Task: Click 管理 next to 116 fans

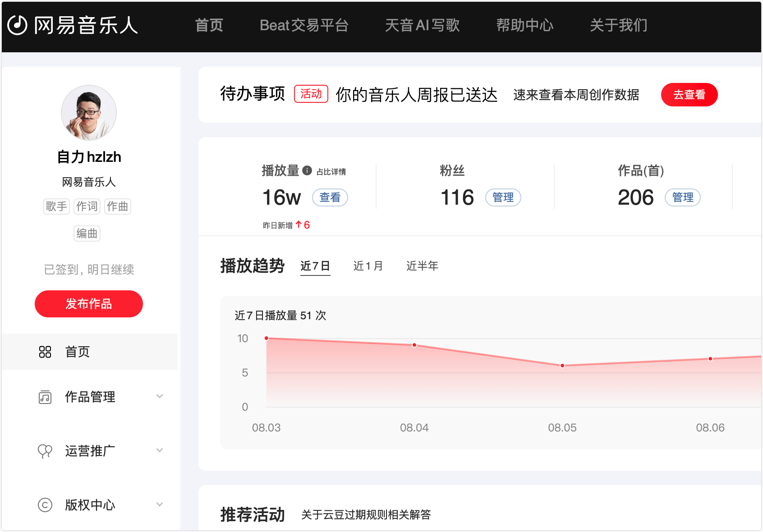Action: [503, 197]
